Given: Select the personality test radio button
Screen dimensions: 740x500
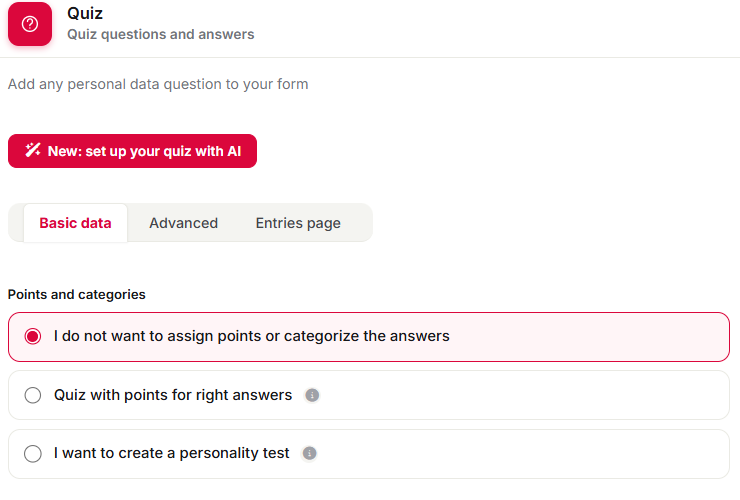Looking at the screenshot, I should 33,454.
